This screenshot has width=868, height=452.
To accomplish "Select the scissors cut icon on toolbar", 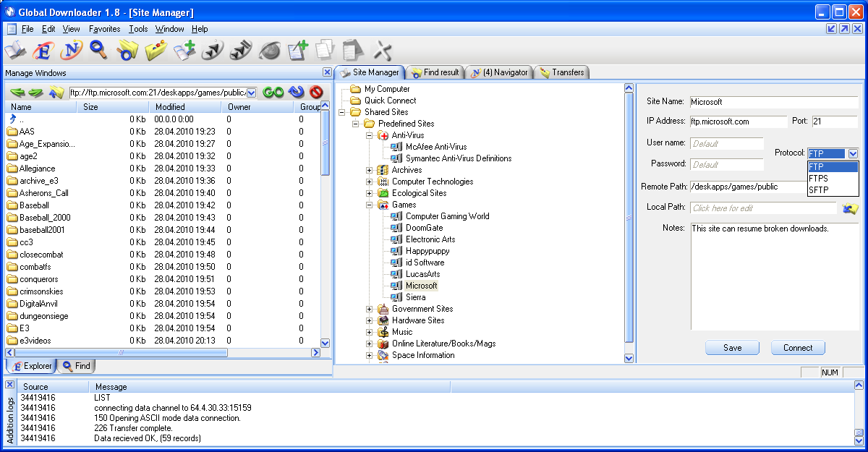I will click(x=383, y=51).
